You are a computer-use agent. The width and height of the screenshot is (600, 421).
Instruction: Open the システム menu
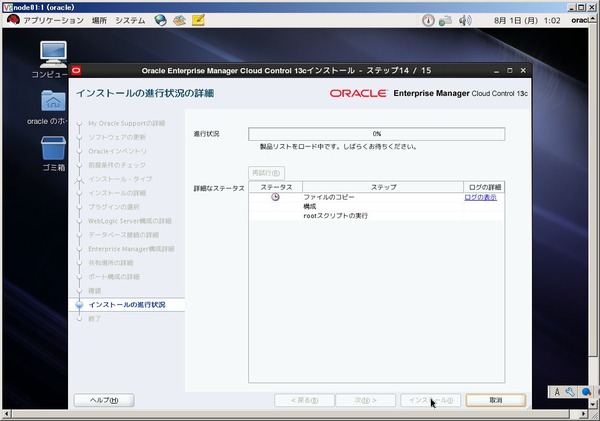tap(130, 20)
